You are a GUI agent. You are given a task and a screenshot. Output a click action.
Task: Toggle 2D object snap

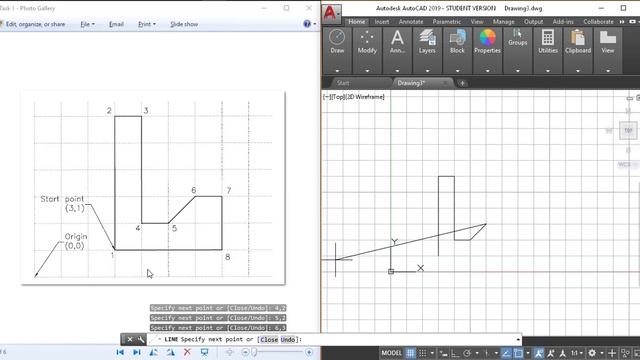(518, 353)
